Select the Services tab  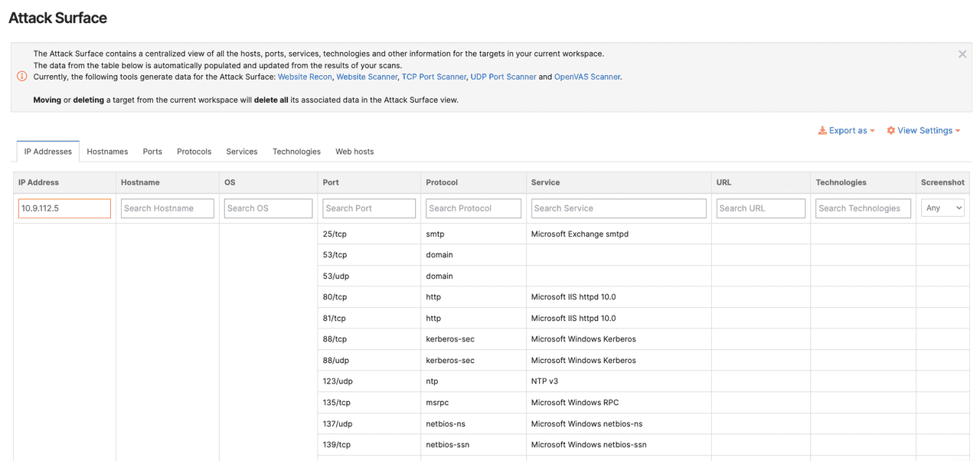coord(242,152)
